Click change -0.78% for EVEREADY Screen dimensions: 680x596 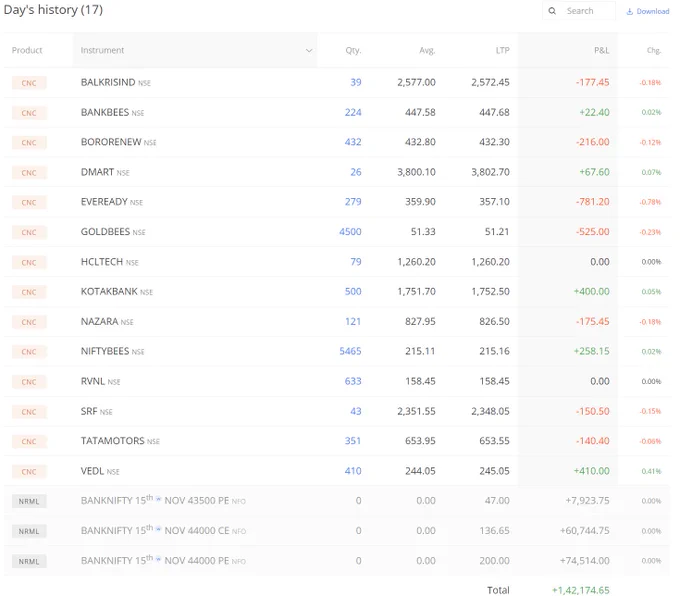click(x=650, y=202)
